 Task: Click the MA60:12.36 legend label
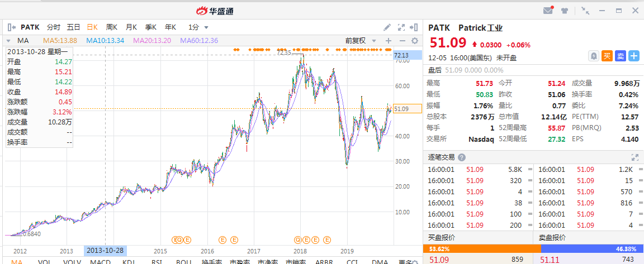pos(199,41)
